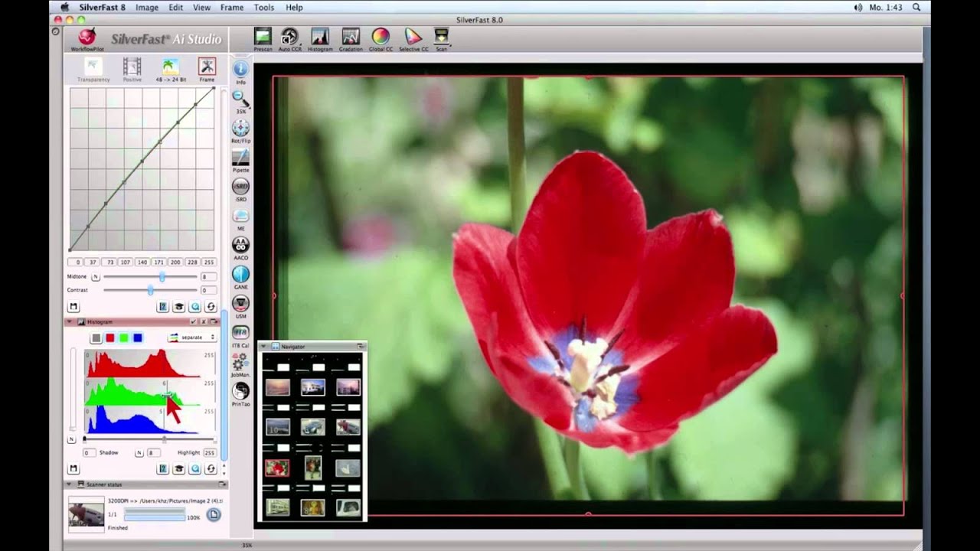Toggle the gray channel in Histogram
Image resolution: width=980 pixels, height=551 pixels.
[96, 337]
